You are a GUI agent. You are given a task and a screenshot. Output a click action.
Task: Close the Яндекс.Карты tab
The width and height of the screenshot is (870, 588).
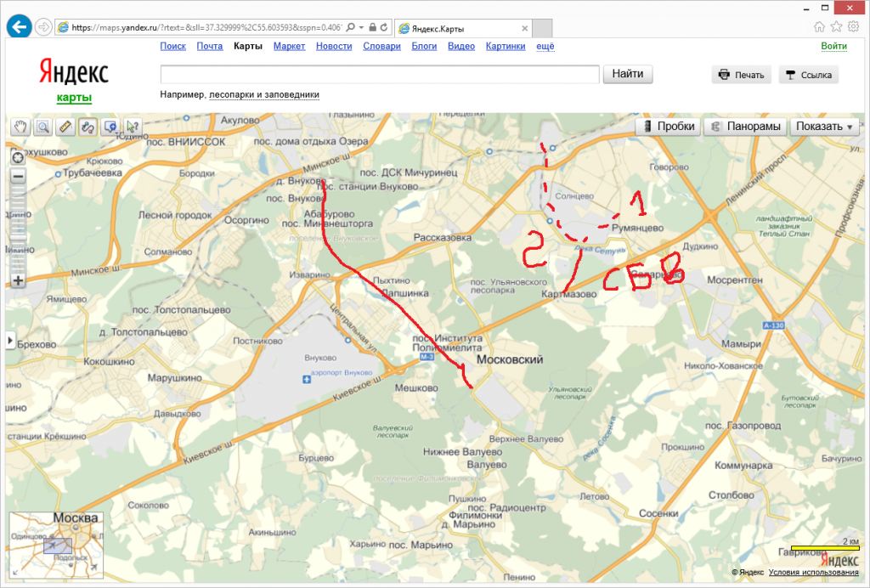coord(524,28)
